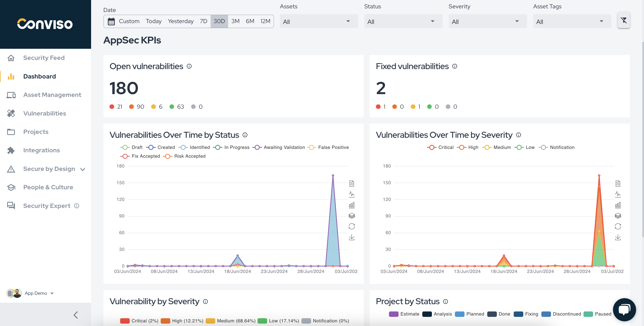Click the Security Expert chat icon
The height and width of the screenshot is (326, 644).
point(11,206)
